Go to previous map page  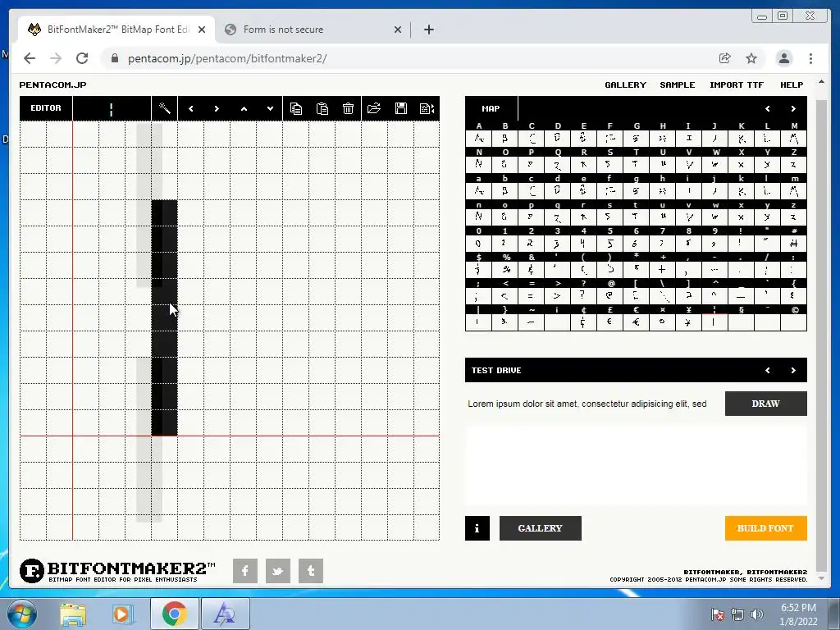coord(768,109)
